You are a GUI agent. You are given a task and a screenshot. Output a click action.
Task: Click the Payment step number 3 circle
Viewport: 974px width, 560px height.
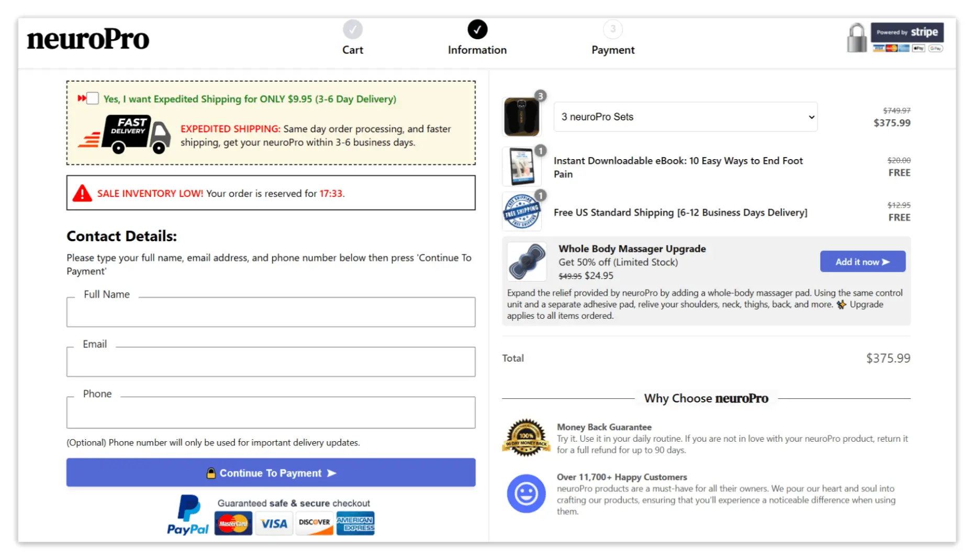pyautogui.click(x=613, y=29)
